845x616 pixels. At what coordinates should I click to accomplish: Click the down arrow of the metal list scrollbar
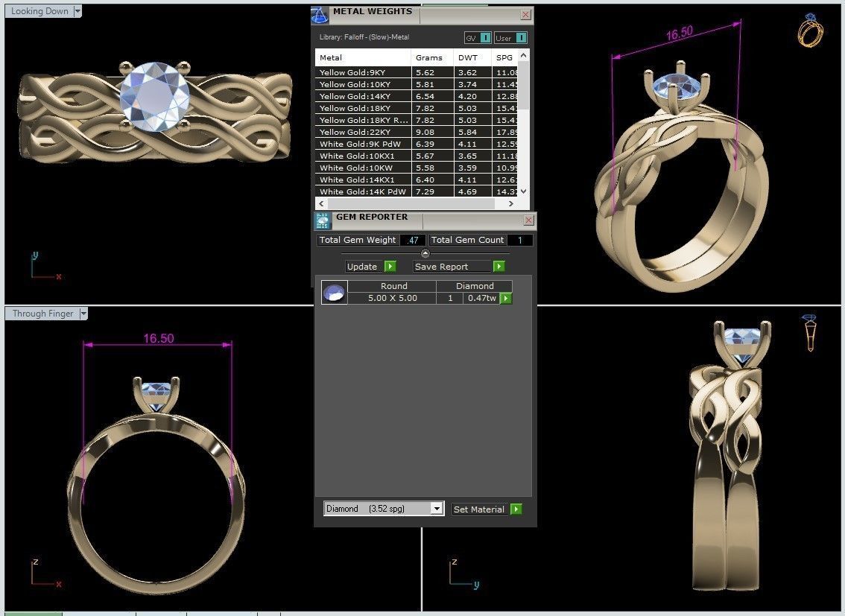pyautogui.click(x=523, y=191)
